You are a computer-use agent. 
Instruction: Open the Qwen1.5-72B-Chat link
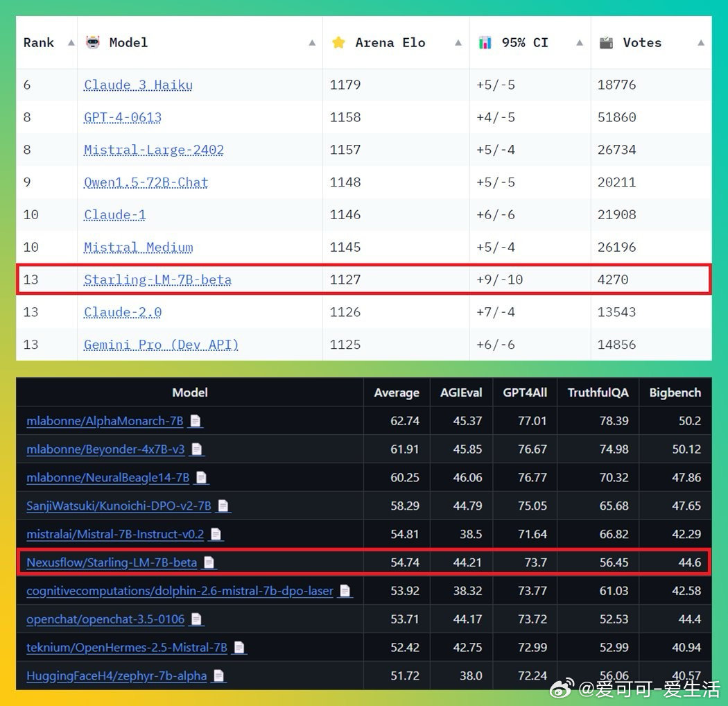pyautogui.click(x=146, y=182)
